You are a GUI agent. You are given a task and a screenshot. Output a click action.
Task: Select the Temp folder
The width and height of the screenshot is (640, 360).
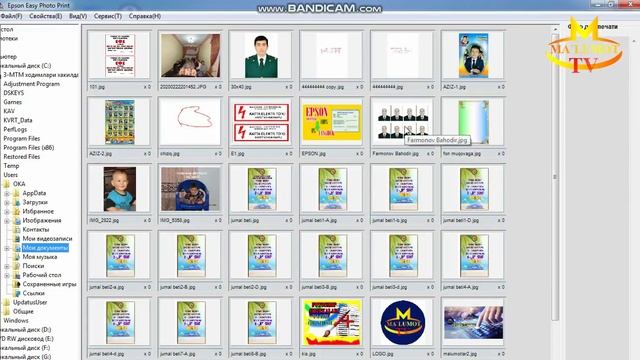tap(11, 166)
